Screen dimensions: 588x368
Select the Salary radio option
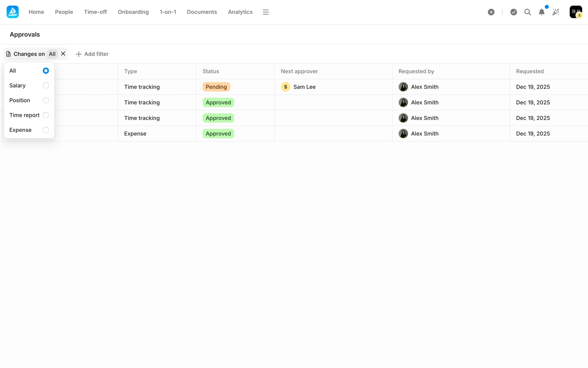pyautogui.click(x=46, y=86)
